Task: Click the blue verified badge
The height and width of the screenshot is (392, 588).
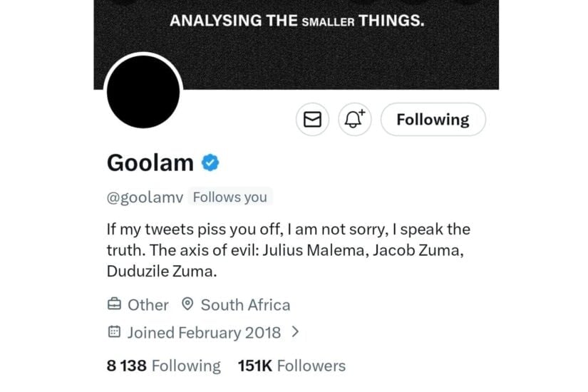Action: 210,163
